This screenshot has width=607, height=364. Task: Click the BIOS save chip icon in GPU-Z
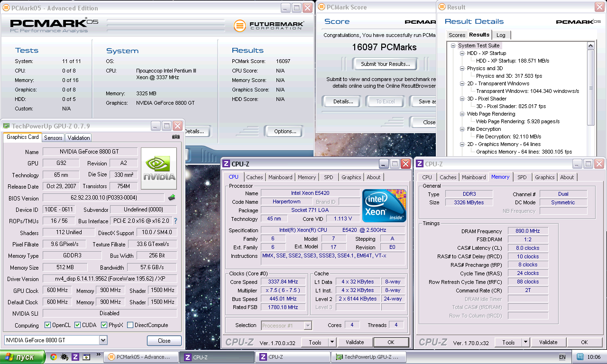pyautogui.click(x=172, y=197)
